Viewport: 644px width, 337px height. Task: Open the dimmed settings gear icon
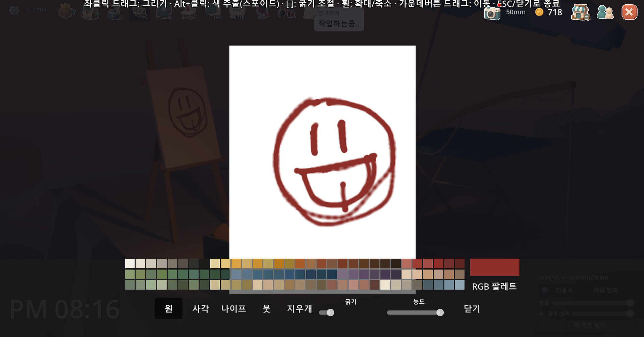pos(14,10)
